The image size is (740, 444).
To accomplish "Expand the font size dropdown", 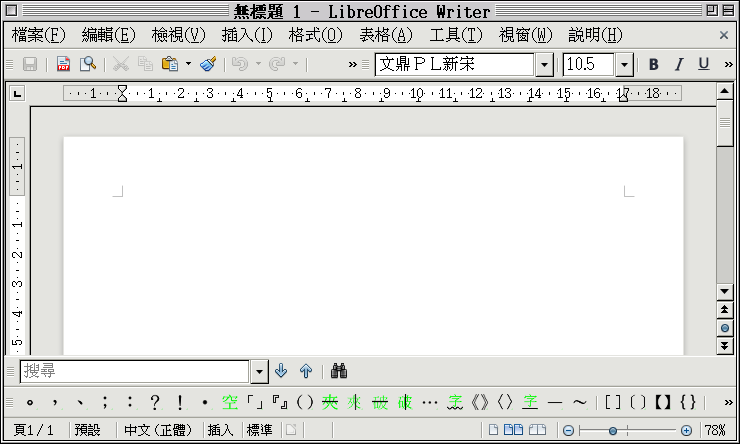I will click(625, 65).
